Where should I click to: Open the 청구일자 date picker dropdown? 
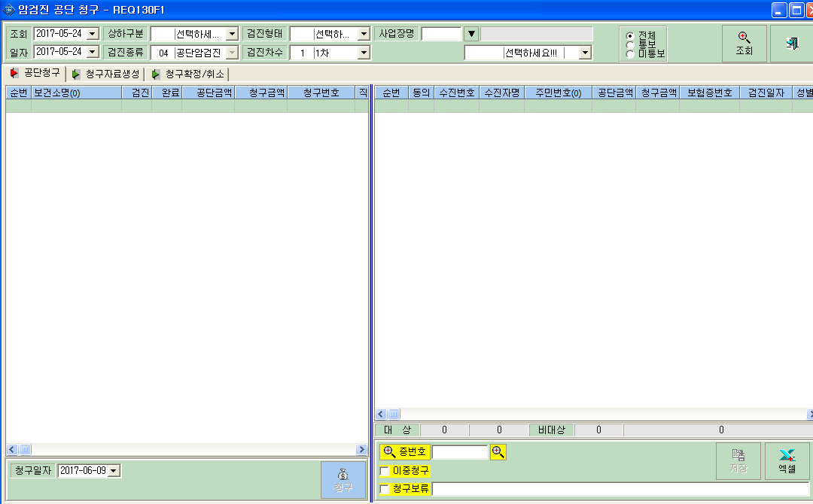114,471
